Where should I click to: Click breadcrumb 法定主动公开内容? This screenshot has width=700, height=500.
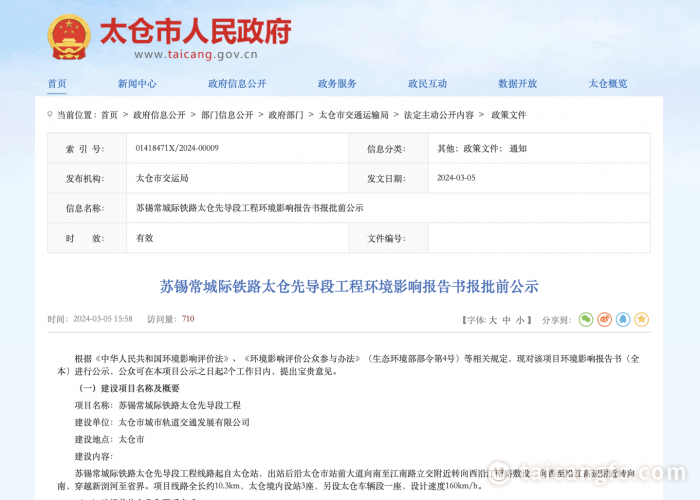(438, 115)
